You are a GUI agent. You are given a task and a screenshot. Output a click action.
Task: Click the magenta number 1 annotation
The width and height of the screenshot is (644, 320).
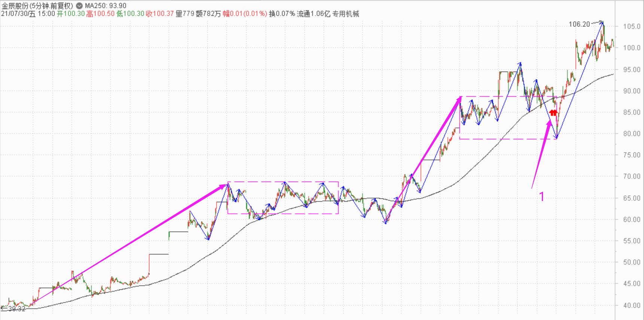point(541,196)
